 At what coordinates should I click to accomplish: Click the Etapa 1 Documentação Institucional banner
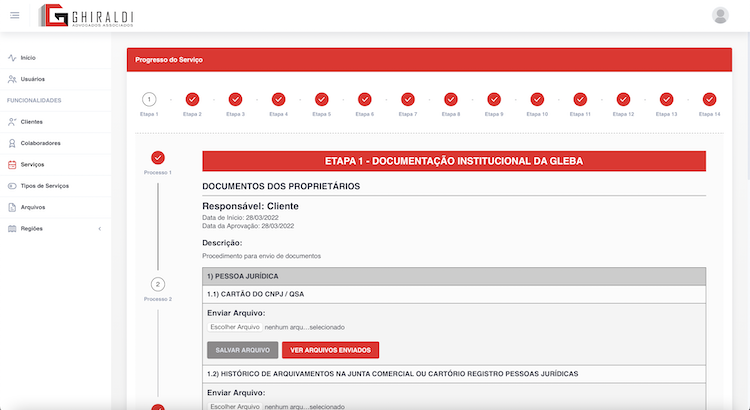454,161
